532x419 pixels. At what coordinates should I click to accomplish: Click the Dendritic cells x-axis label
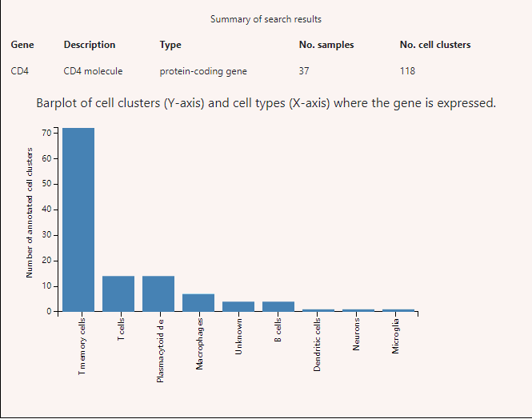318,344
